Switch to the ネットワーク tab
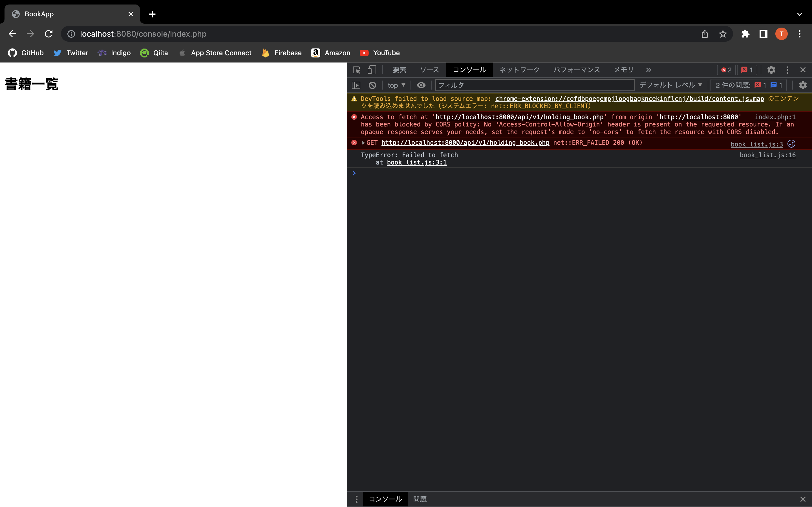812x507 pixels. pyautogui.click(x=519, y=70)
